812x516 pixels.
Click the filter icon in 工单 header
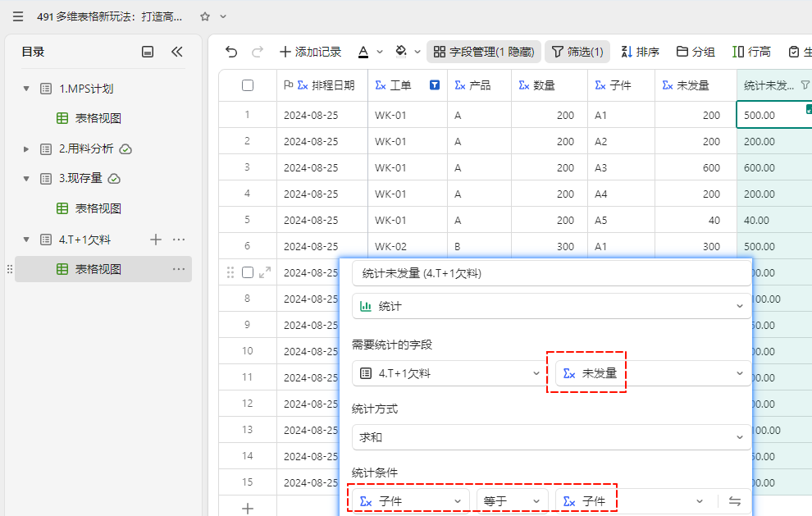435,85
